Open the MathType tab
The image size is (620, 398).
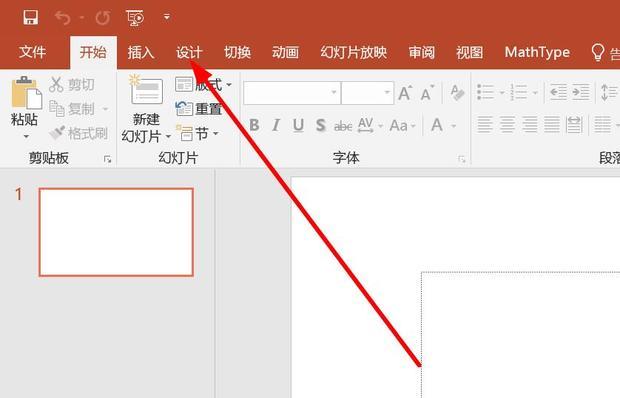click(x=537, y=52)
